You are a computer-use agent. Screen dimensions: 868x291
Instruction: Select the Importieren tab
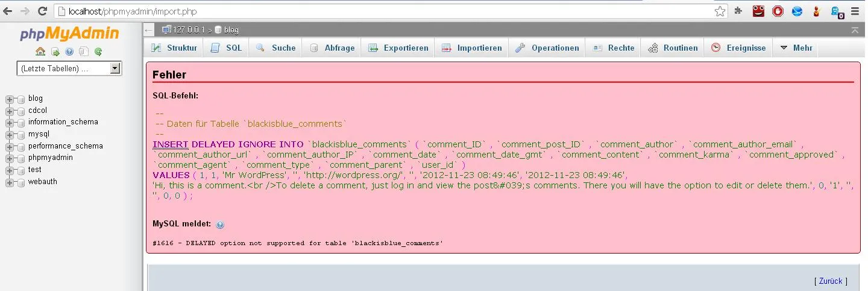pyautogui.click(x=471, y=48)
